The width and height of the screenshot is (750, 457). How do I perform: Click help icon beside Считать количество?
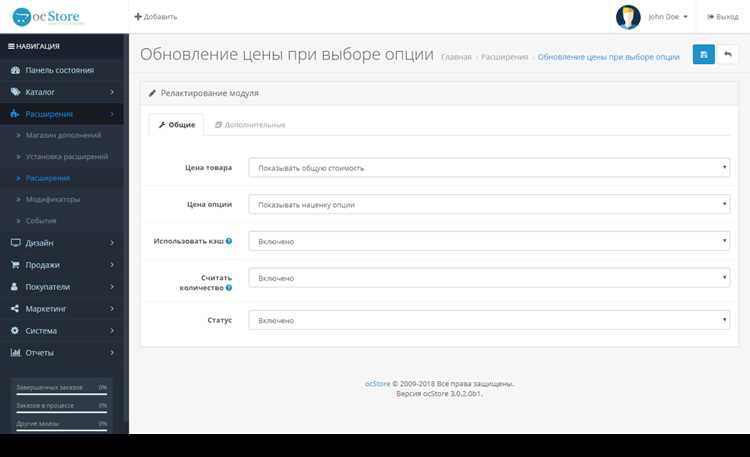point(229,288)
